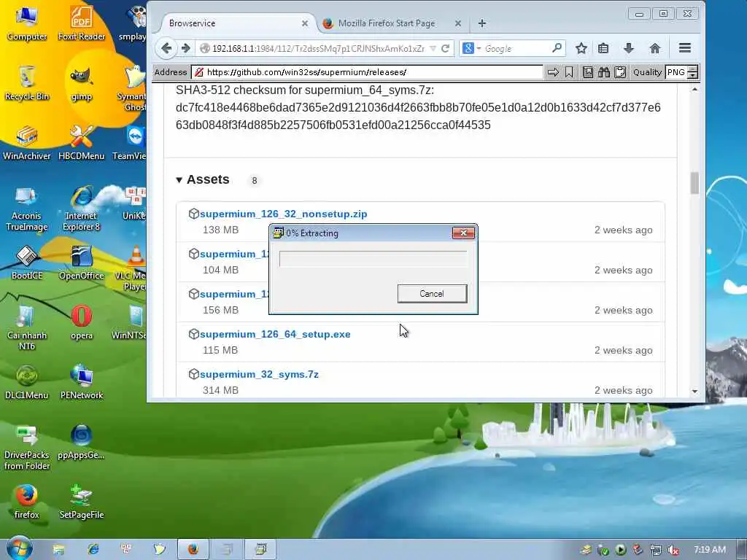Screen dimensions: 747x560
Task: Open the Firefox hamburger menu
Action: click(684, 47)
